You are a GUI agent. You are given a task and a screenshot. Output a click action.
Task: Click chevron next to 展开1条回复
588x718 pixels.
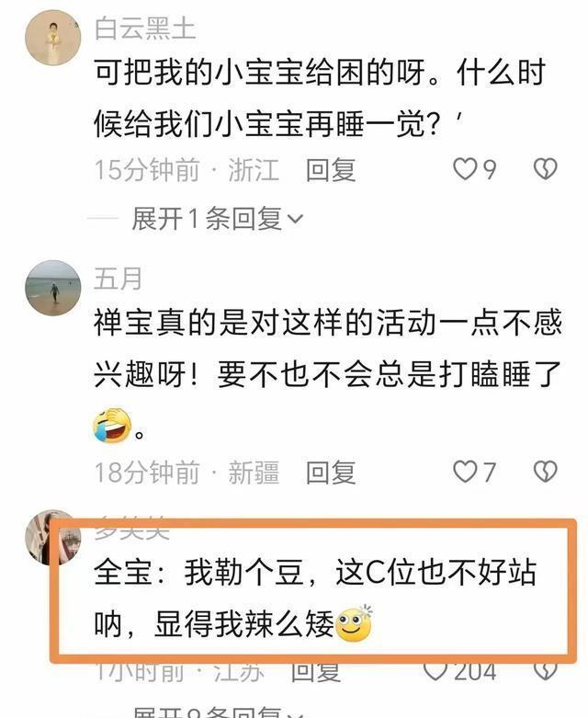pyautogui.click(x=295, y=220)
